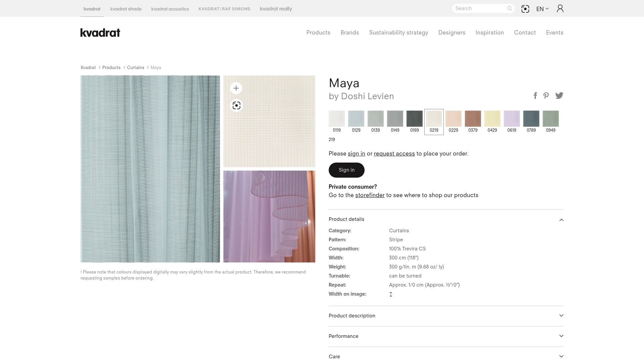Click the search magnifier icon

click(x=509, y=8)
